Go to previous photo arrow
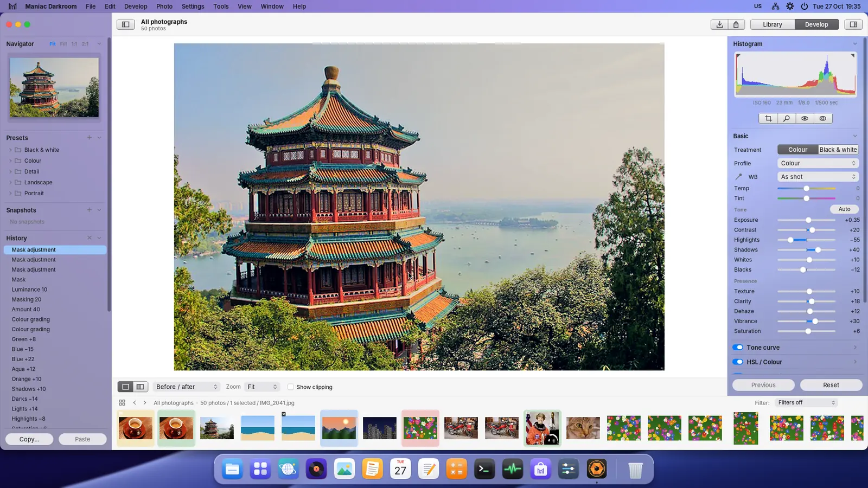Image resolution: width=868 pixels, height=488 pixels. (x=135, y=403)
